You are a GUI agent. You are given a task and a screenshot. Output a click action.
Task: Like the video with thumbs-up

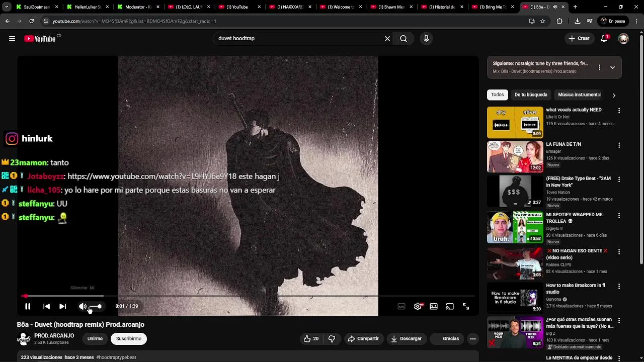click(x=311, y=339)
